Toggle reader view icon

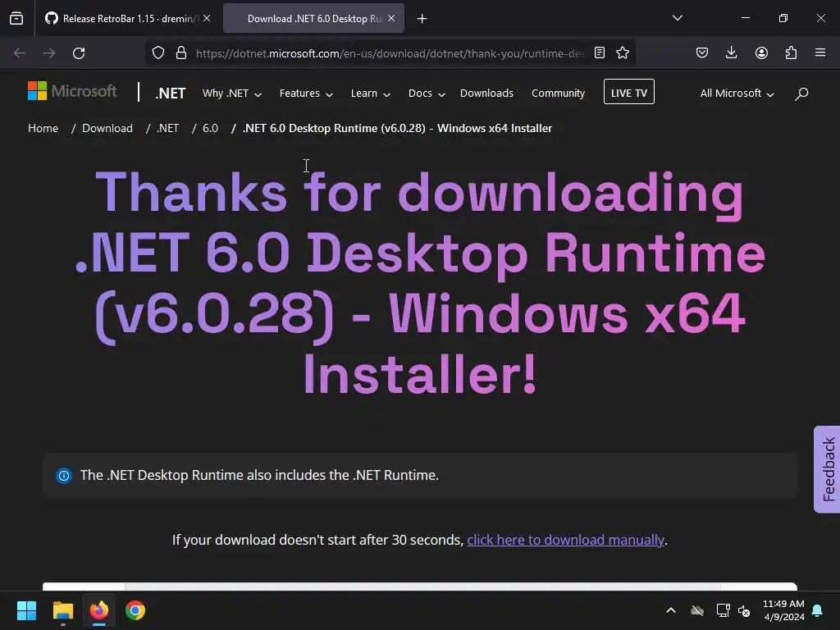600,53
